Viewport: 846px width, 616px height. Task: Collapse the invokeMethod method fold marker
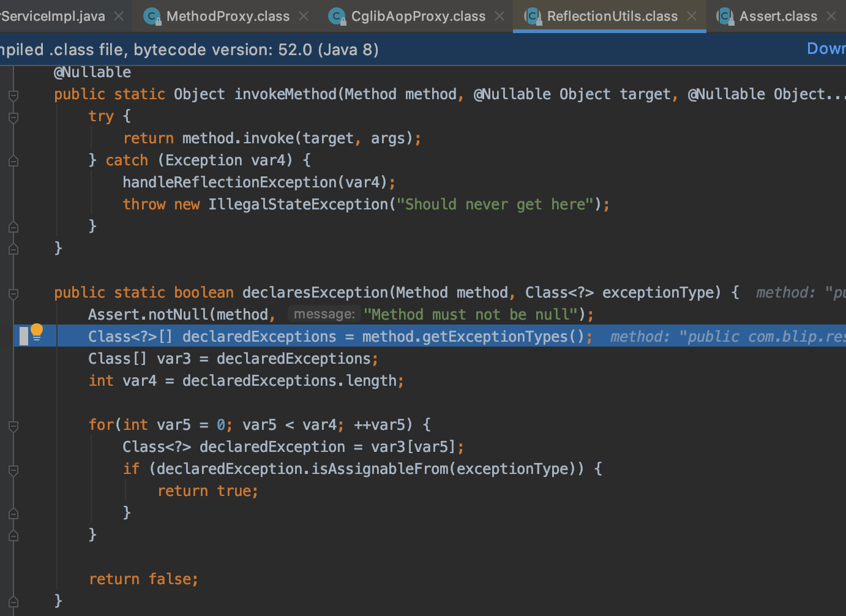tap(13, 95)
